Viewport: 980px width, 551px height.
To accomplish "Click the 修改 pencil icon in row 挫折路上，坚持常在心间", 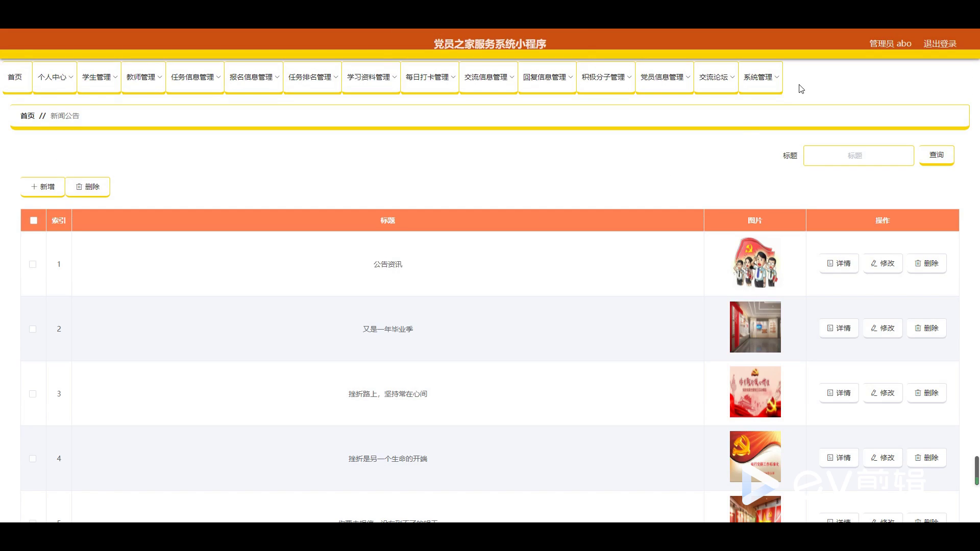I will [874, 393].
